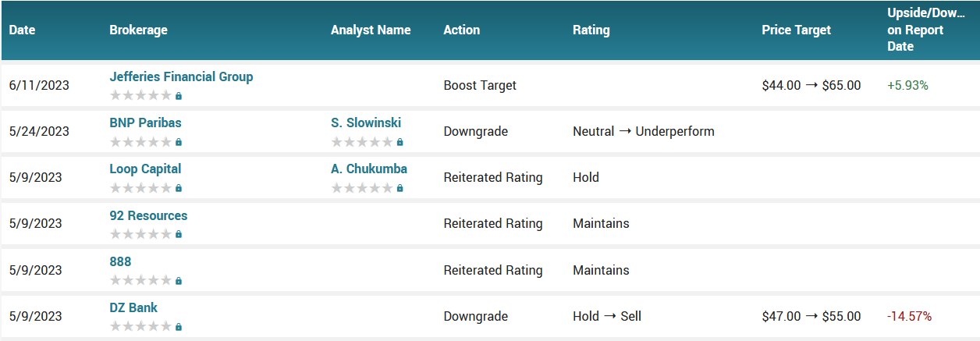The height and width of the screenshot is (341, 980).
Task: Sort by Rating column header
Action: [x=591, y=30]
